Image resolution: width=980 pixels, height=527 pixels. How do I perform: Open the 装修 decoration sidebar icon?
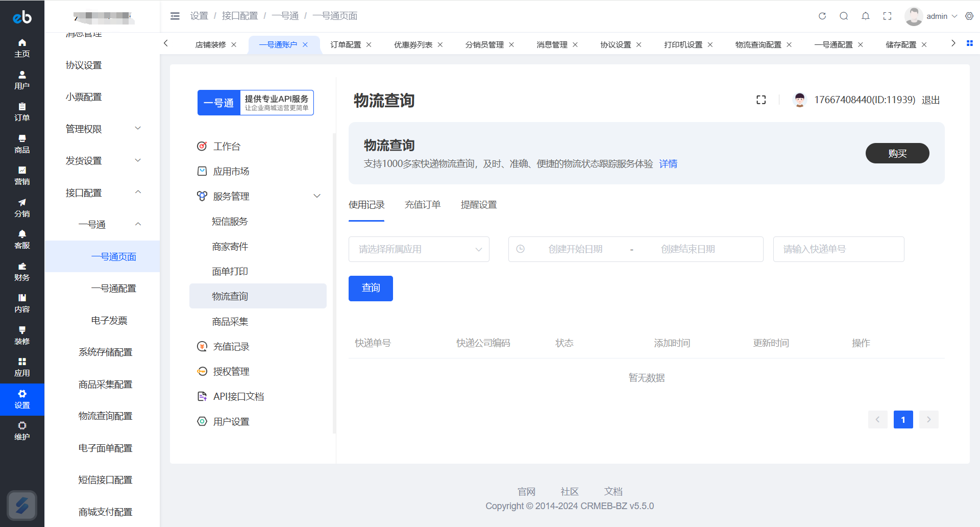[x=22, y=336]
